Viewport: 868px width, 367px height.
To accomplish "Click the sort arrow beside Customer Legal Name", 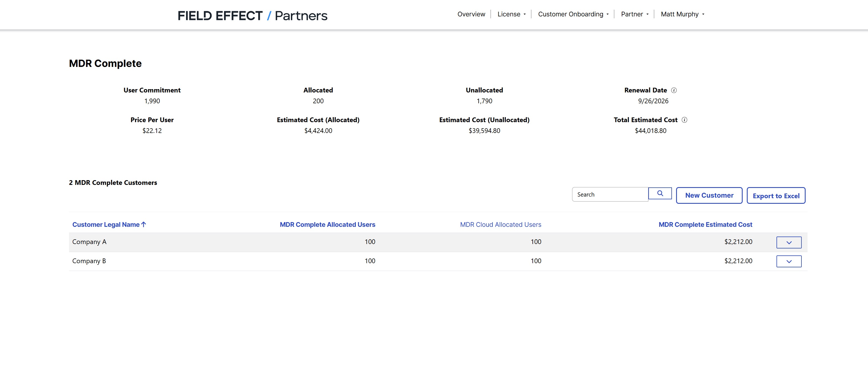I will [144, 224].
